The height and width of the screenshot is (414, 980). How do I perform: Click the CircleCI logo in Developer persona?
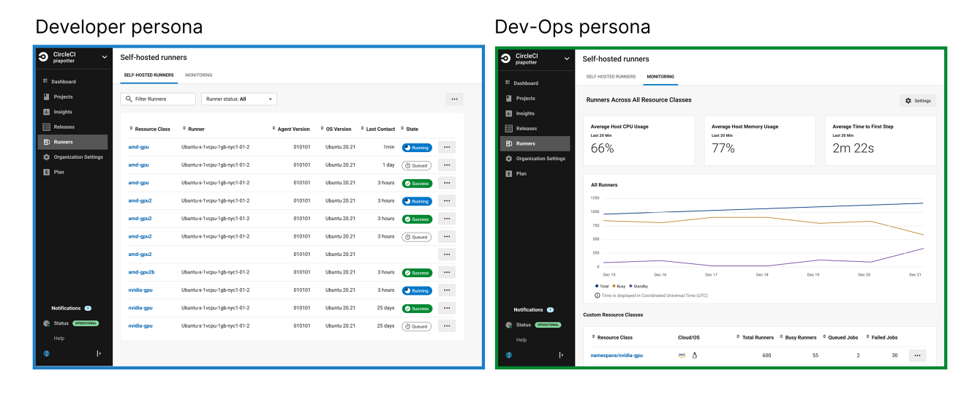(x=44, y=57)
